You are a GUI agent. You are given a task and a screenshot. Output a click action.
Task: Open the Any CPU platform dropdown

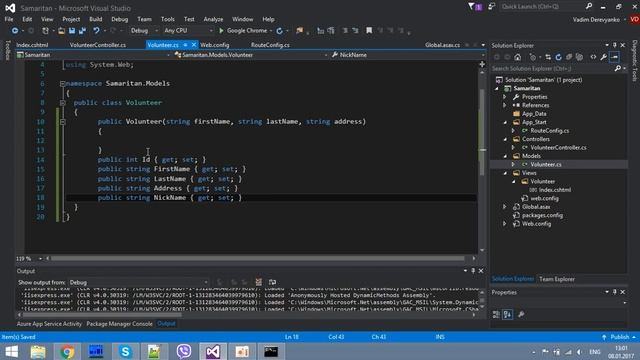[188, 31]
